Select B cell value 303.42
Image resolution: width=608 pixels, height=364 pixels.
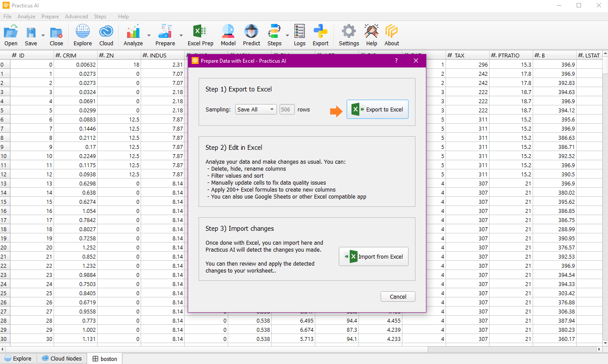[554, 293]
